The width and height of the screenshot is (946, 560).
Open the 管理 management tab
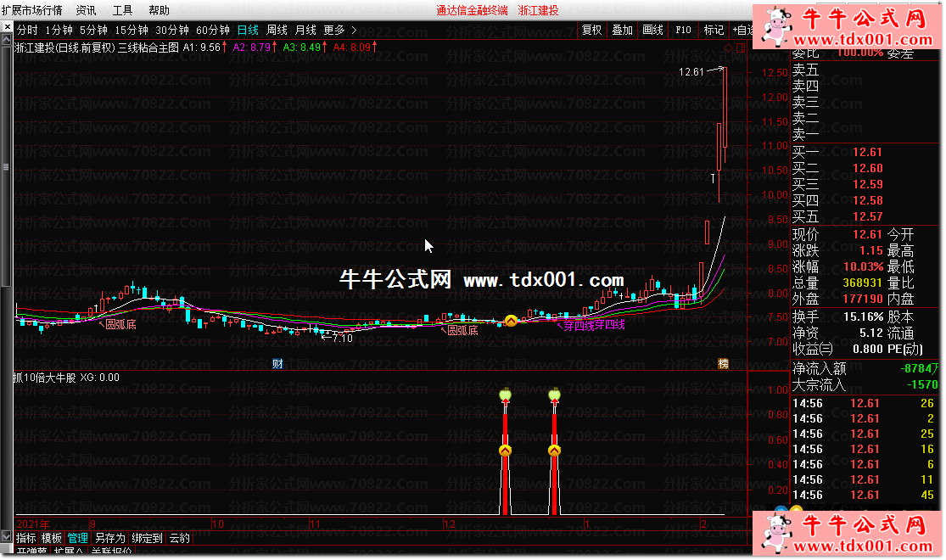click(78, 538)
